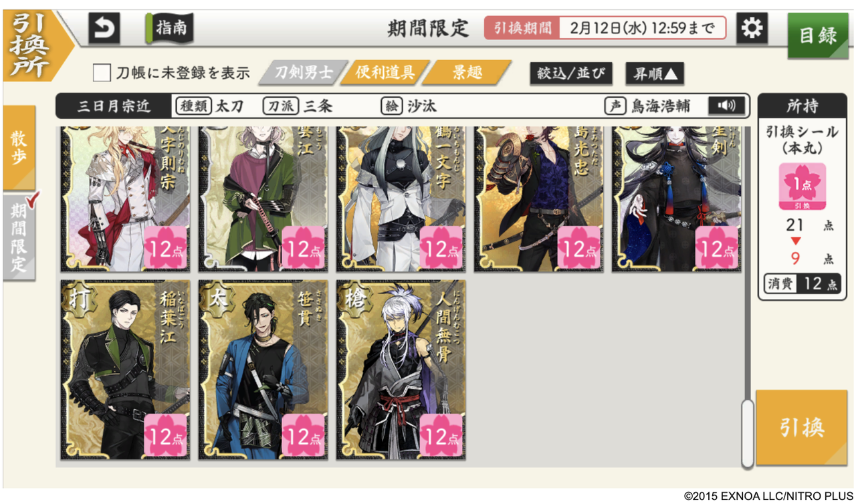Toggle 刀帳に未登録を表示 checkbox
The height and width of the screenshot is (504, 856).
pyautogui.click(x=102, y=72)
